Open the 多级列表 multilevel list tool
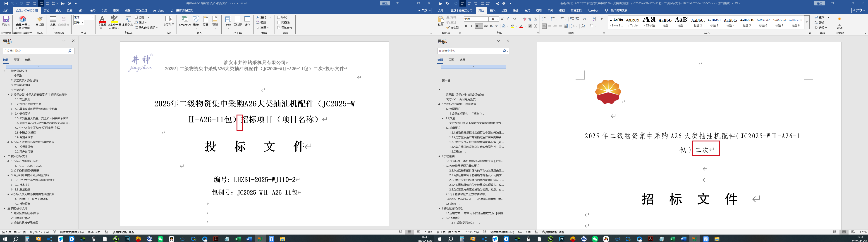868x242 pixels. pos(127,22)
